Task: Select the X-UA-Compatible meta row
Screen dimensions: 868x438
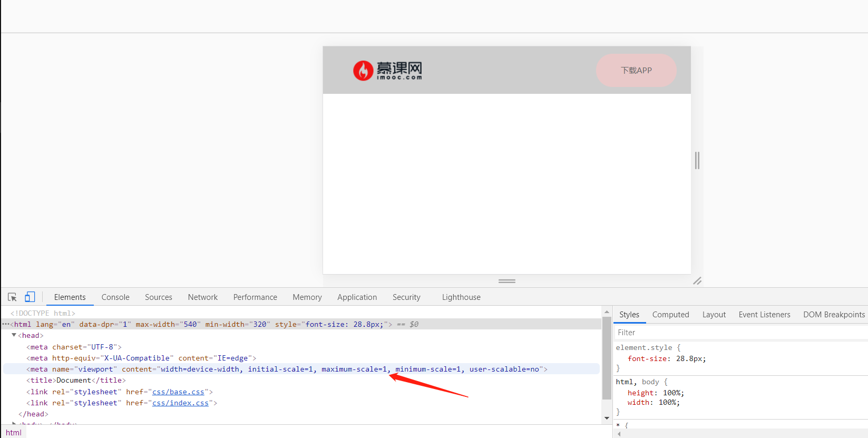Action: pyautogui.click(x=301, y=358)
